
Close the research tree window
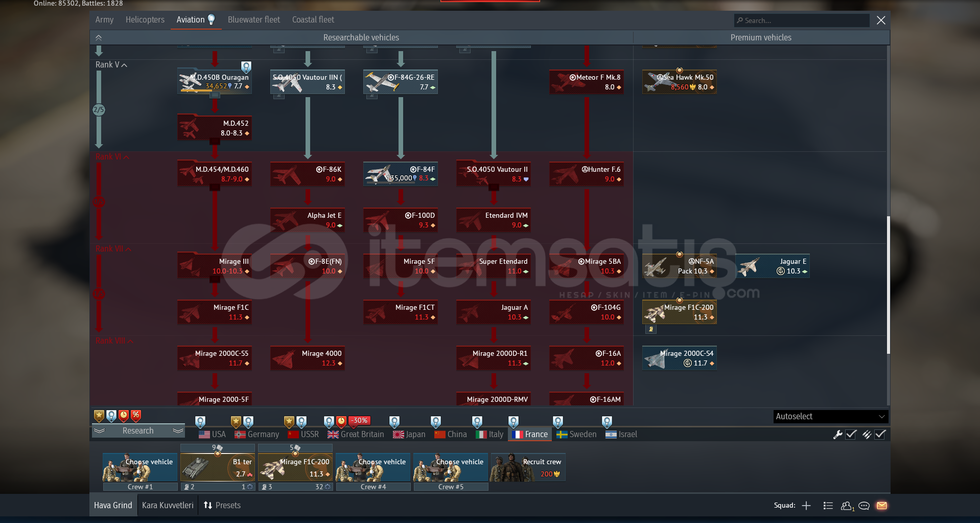click(x=881, y=20)
